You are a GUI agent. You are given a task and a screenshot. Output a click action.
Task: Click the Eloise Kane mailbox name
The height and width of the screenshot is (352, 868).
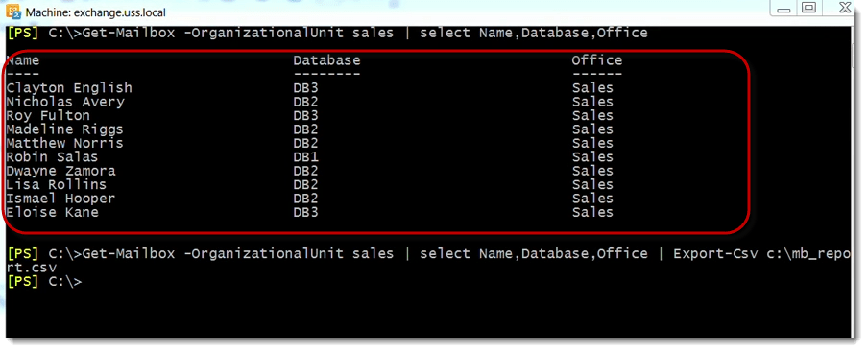(53, 212)
